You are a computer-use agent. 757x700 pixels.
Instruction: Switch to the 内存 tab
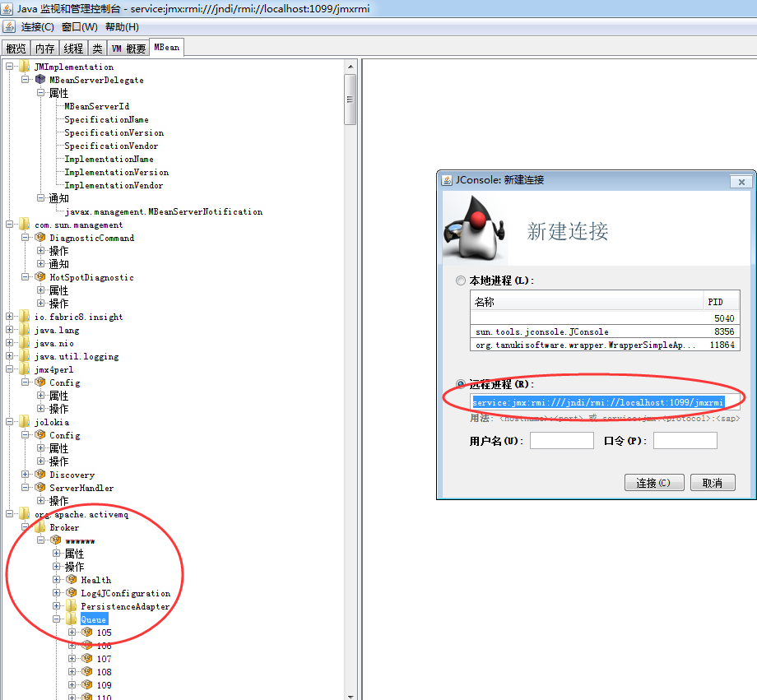(x=45, y=49)
